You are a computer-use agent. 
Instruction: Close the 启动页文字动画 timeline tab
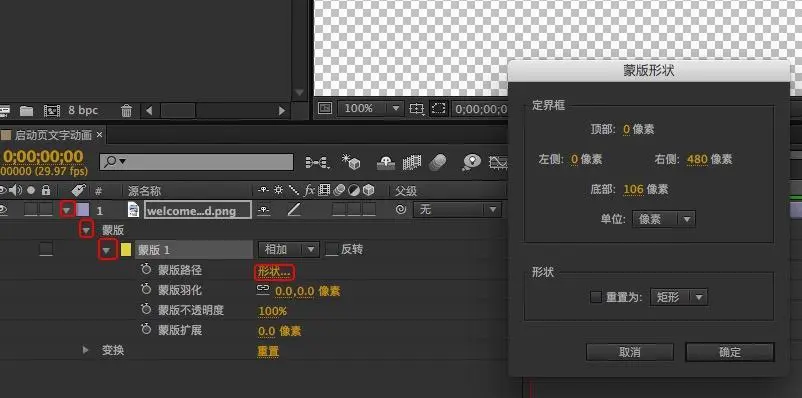(x=99, y=135)
